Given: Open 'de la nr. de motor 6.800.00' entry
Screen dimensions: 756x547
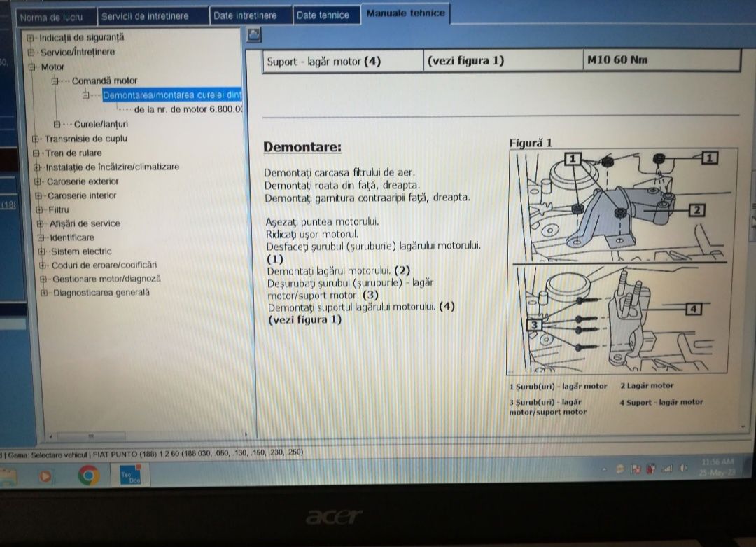Looking at the screenshot, I should (x=188, y=109).
